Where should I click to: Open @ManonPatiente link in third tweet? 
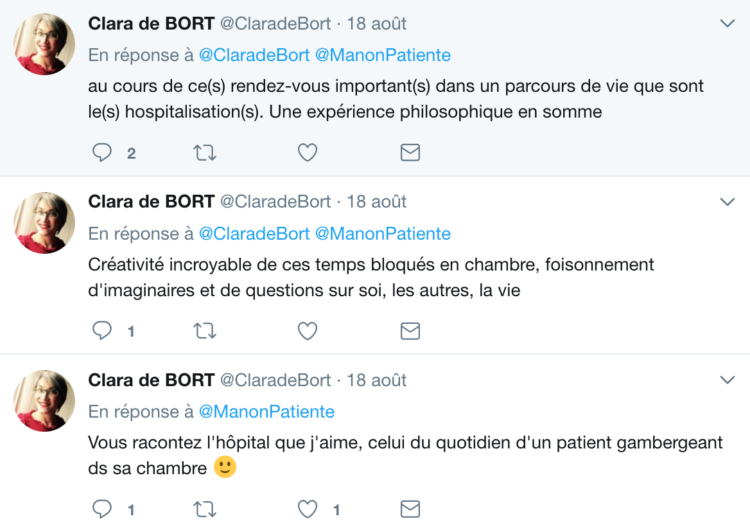(x=266, y=411)
